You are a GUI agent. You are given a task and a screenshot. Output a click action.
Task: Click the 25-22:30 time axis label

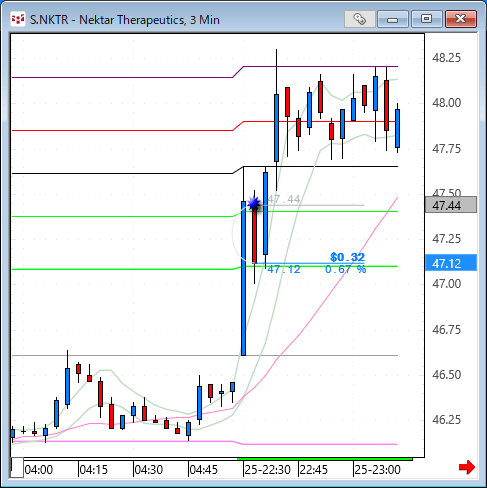click(268, 470)
